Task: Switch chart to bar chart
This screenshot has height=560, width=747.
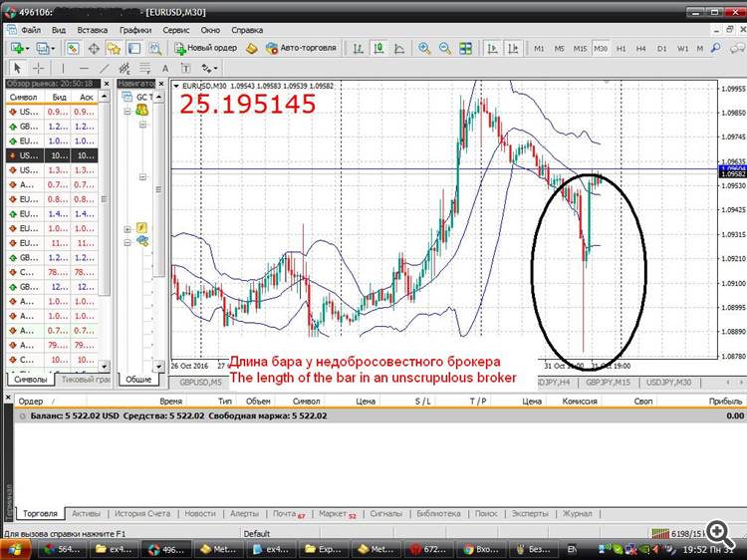Action: point(359,48)
